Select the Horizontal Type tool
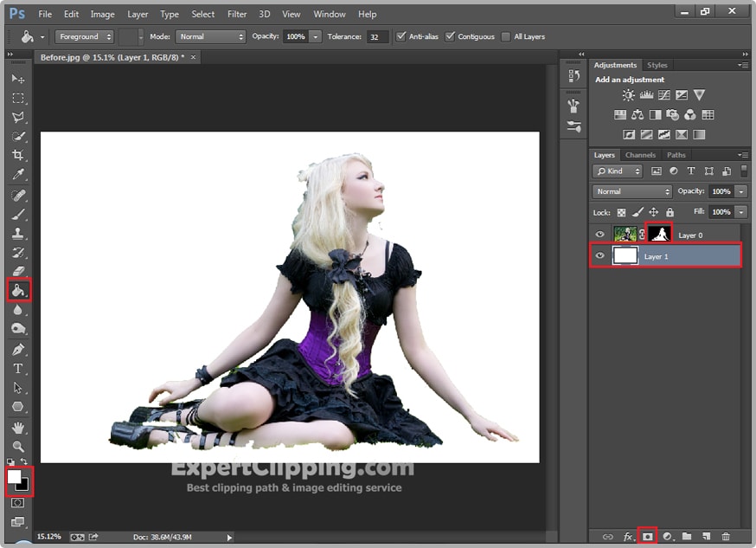The width and height of the screenshot is (756, 548). (18, 368)
